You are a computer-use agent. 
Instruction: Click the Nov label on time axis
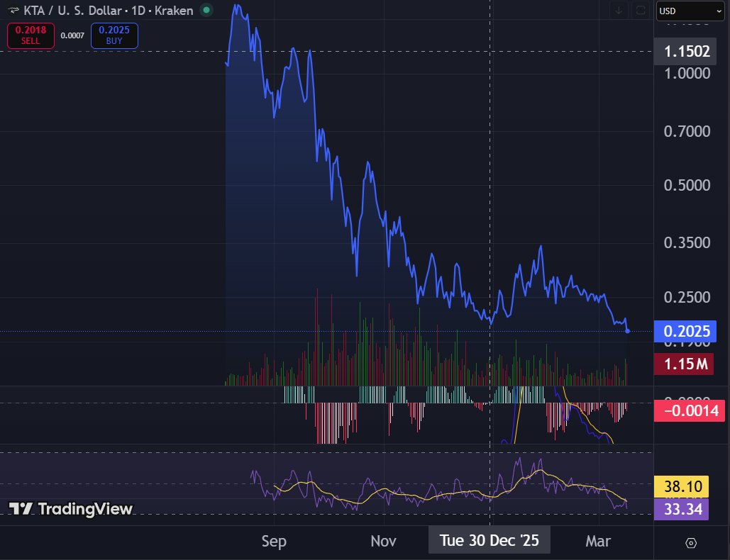point(383,541)
